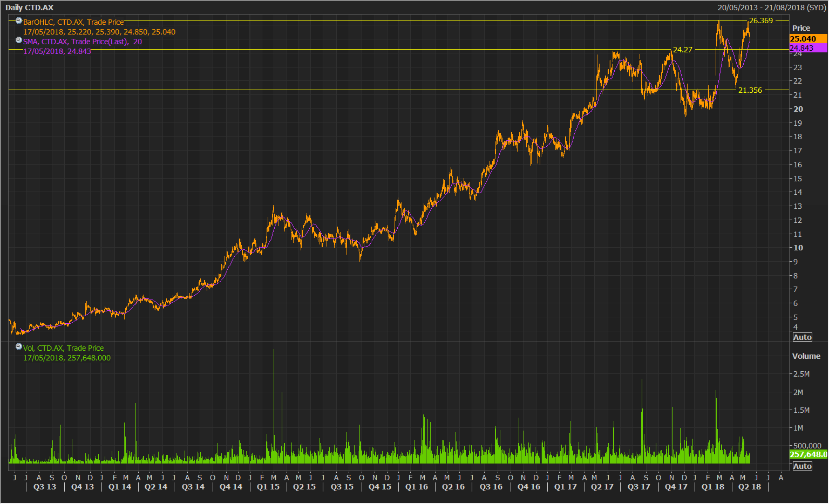Click the 2.5M volume axis label
829x504 pixels.
point(801,374)
